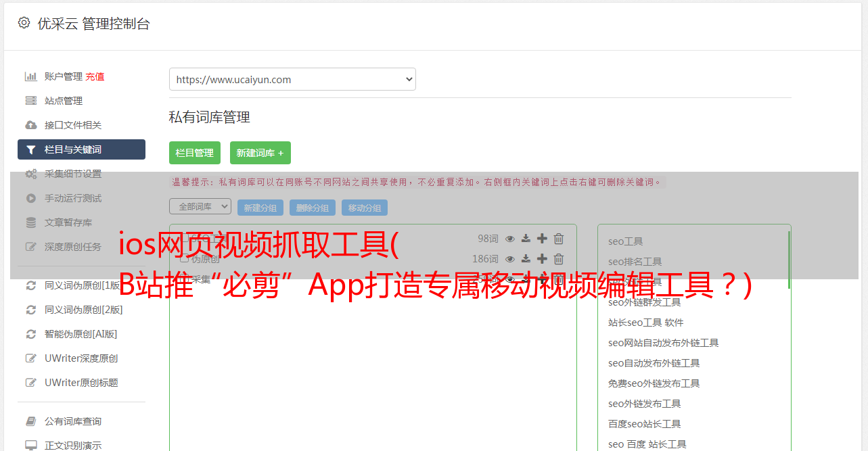The image size is (868, 451).
Task: Open UWriter原创标题 in the sidebar
Action: point(81,382)
